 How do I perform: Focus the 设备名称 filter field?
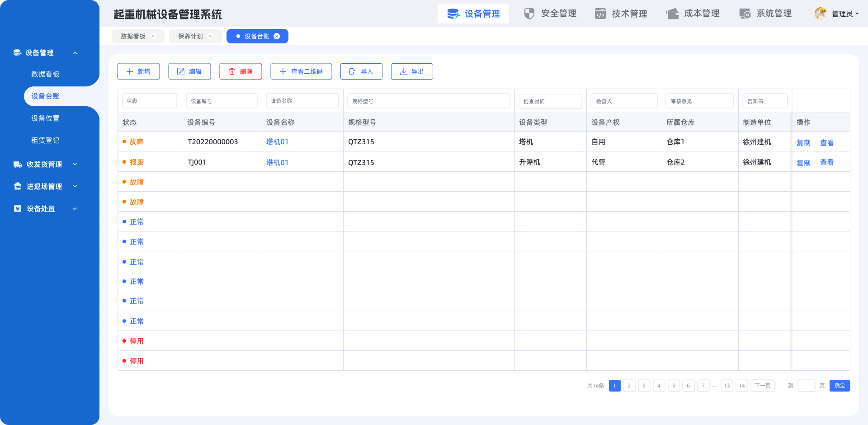pyautogui.click(x=302, y=101)
